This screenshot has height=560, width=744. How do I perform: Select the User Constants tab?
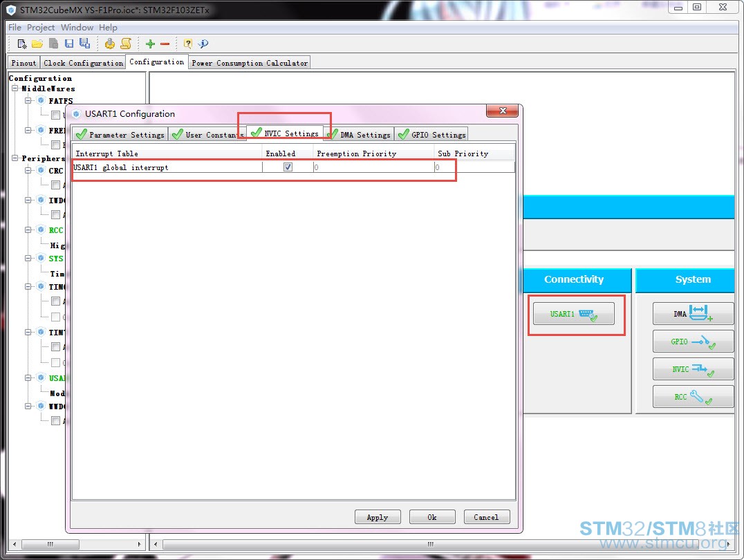coord(207,134)
